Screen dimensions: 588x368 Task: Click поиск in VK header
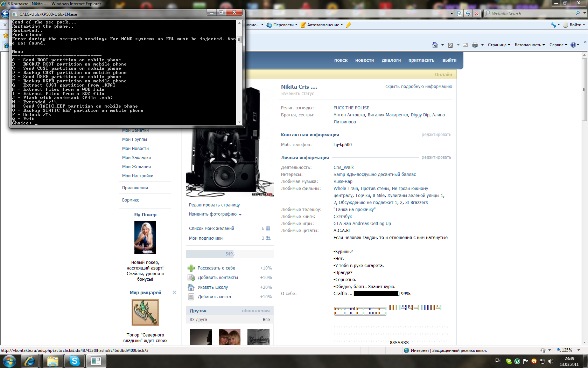(341, 60)
